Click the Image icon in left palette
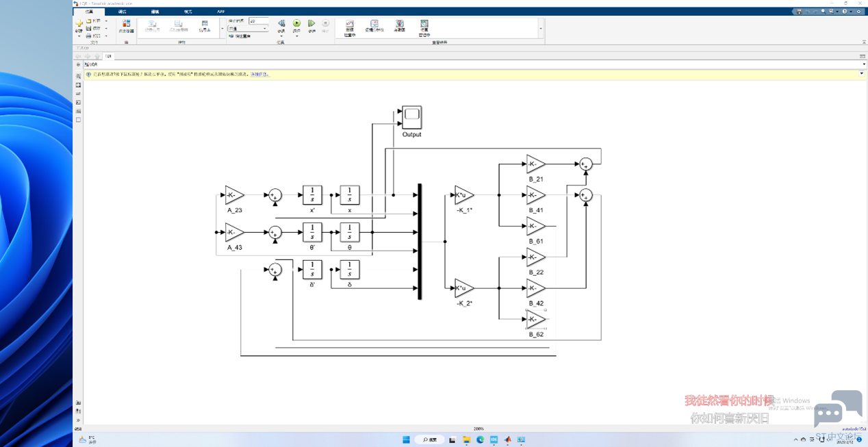This screenshot has height=447, width=868. click(78, 111)
